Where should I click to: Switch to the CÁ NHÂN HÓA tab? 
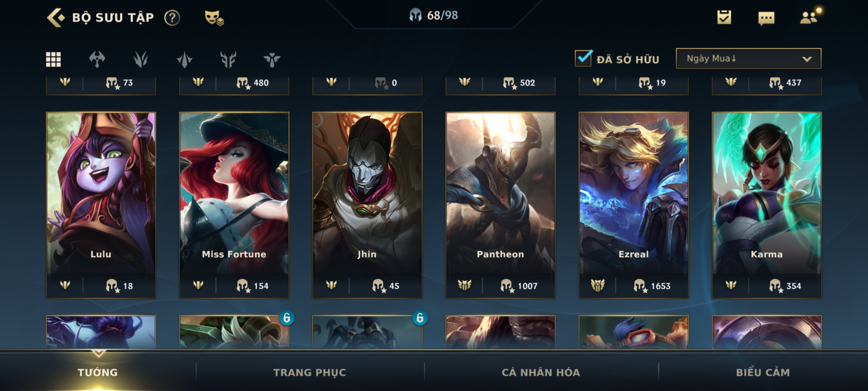pos(541,373)
